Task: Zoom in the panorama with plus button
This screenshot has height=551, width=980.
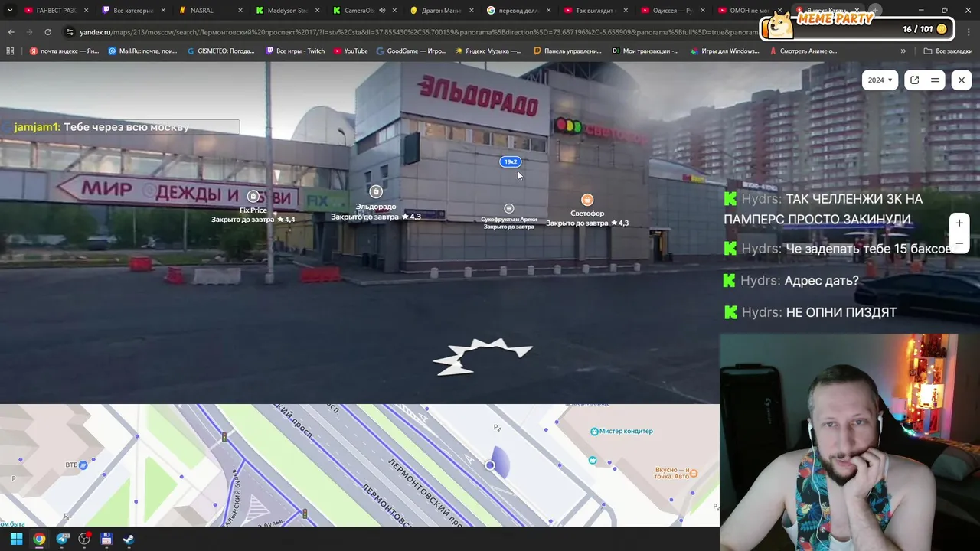Action: [x=959, y=223]
